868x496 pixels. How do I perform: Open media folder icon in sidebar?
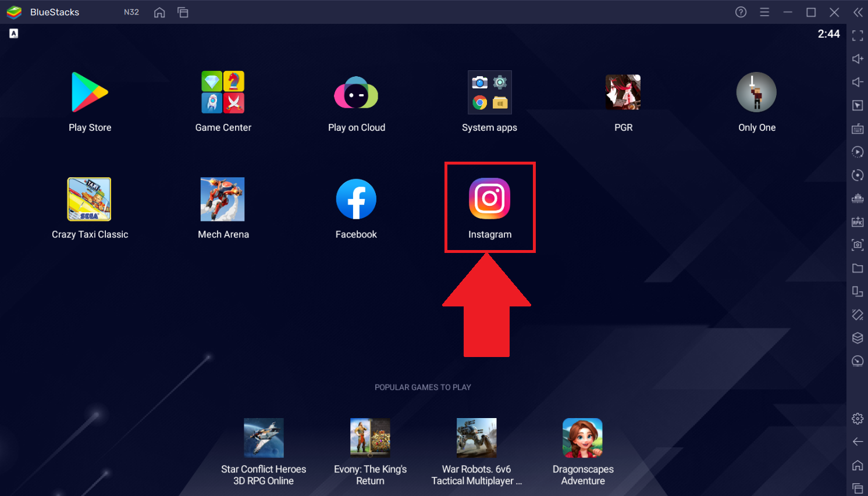pyautogui.click(x=858, y=268)
